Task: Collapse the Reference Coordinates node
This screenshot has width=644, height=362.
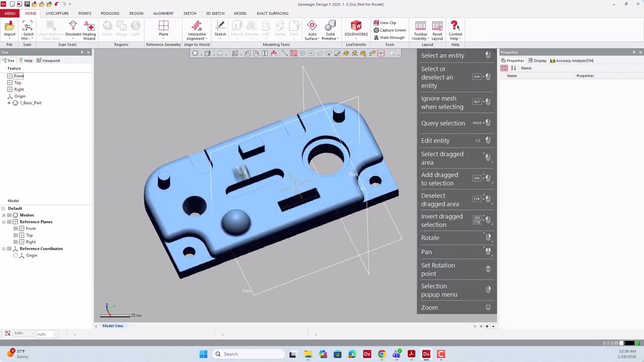Action: tap(4, 249)
